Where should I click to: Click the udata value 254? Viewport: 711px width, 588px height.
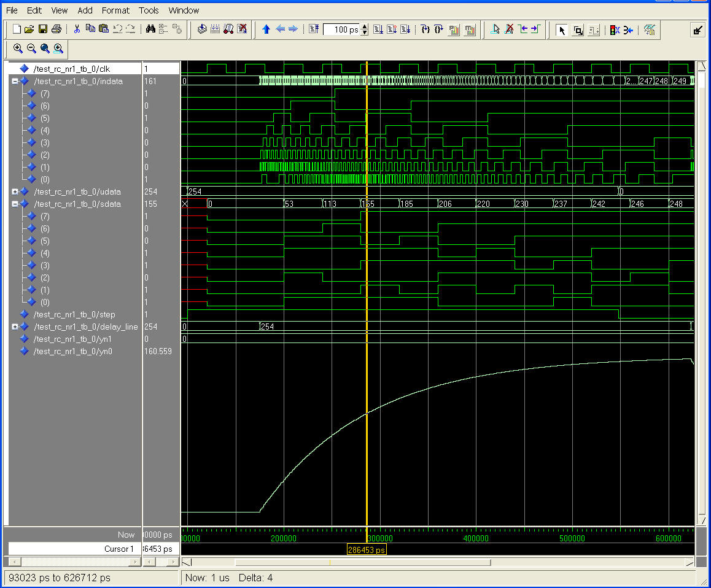pyautogui.click(x=150, y=191)
